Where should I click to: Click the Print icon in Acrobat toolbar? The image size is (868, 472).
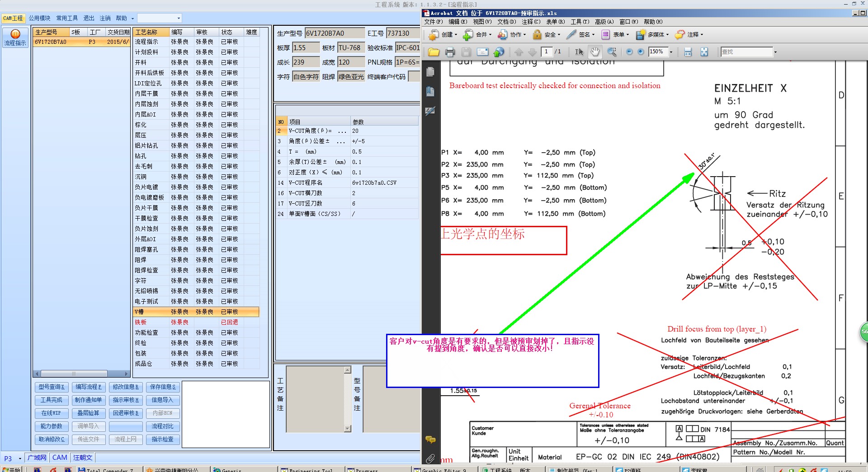click(450, 52)
